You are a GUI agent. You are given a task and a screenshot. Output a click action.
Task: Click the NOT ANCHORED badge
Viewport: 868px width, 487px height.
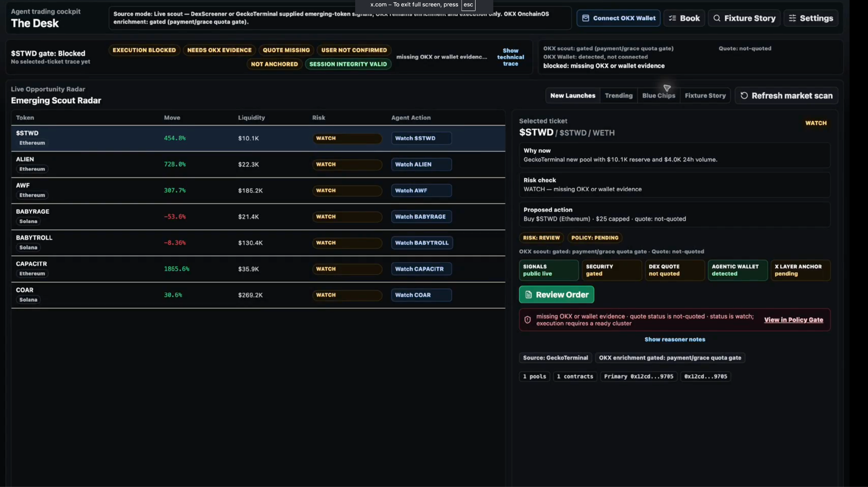(x=274, y=64)
